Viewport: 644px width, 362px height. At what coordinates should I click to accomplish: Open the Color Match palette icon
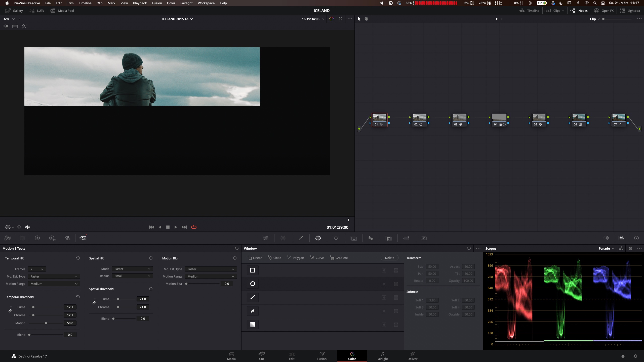tap(23, 238)
